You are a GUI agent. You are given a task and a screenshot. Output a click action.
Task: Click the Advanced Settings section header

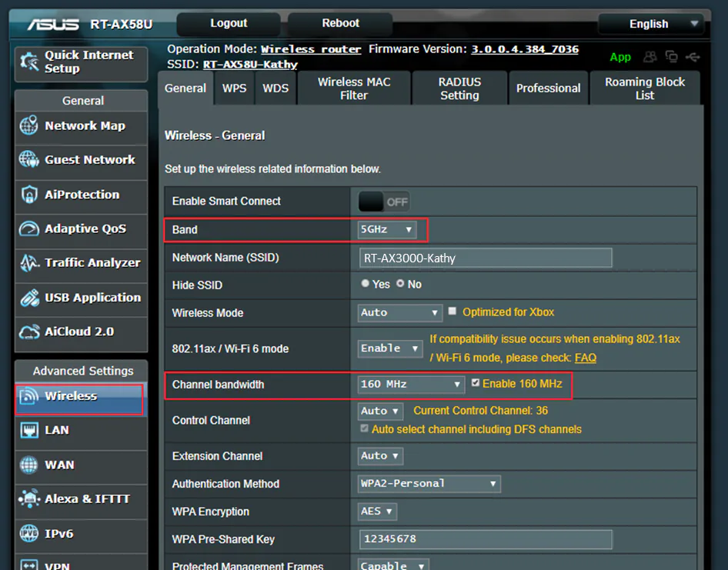(82, 371)
